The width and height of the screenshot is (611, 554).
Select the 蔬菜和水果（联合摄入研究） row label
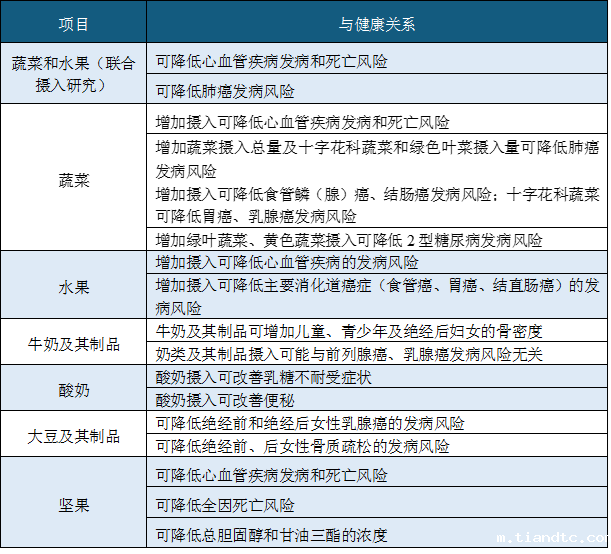coord(75,74)
